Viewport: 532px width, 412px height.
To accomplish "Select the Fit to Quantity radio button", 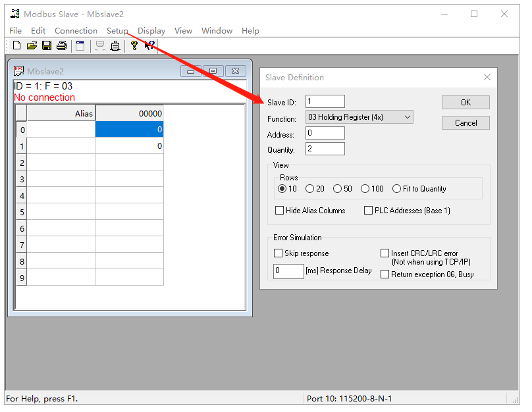I will coord(397,189).
